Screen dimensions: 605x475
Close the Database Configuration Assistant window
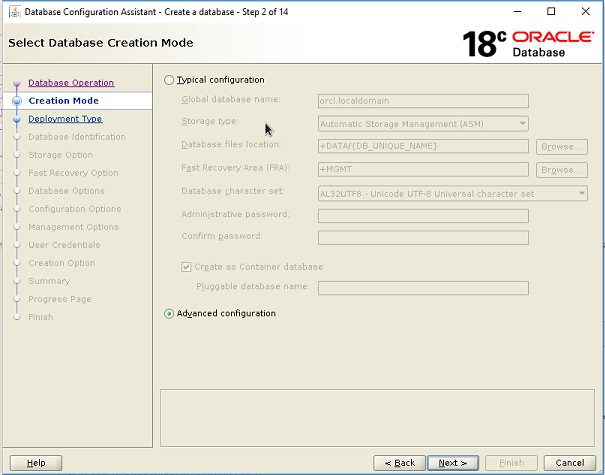coord(585,11)
